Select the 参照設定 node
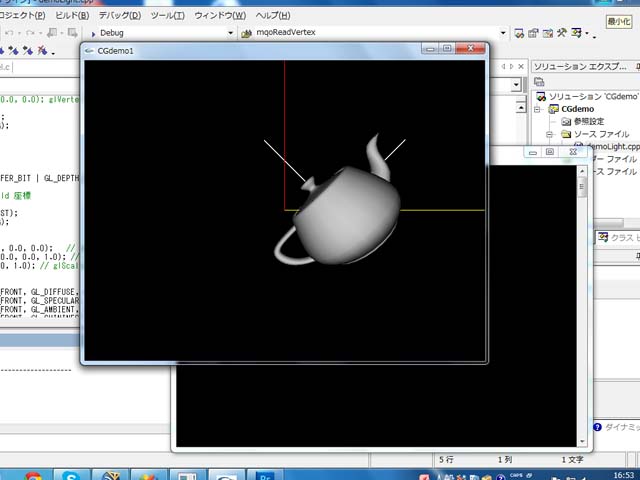Viewport: 640px width, 480px height. (589, 122)
